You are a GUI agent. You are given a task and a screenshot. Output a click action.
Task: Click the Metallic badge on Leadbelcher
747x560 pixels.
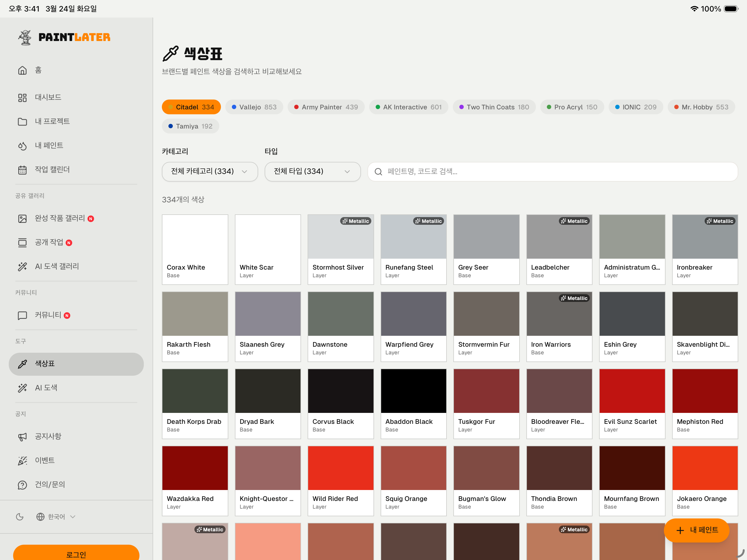(574, 221)
